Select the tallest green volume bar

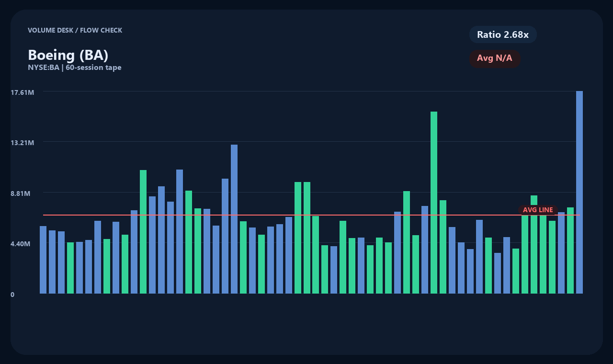coord(434,203)
